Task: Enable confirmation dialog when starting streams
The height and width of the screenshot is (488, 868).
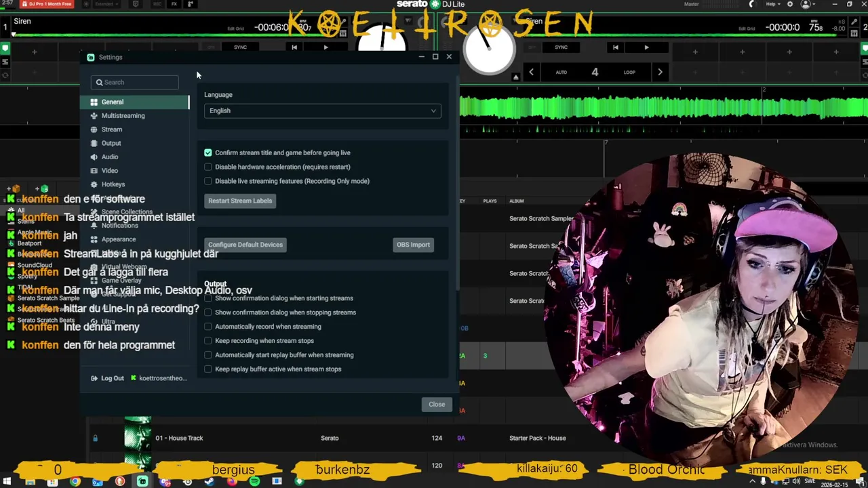Action: tap(208, 298)
